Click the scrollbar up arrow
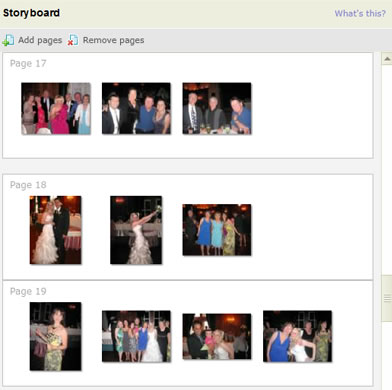Image resolution: width=392 pixels, height=390 pixels. point(387,59)
